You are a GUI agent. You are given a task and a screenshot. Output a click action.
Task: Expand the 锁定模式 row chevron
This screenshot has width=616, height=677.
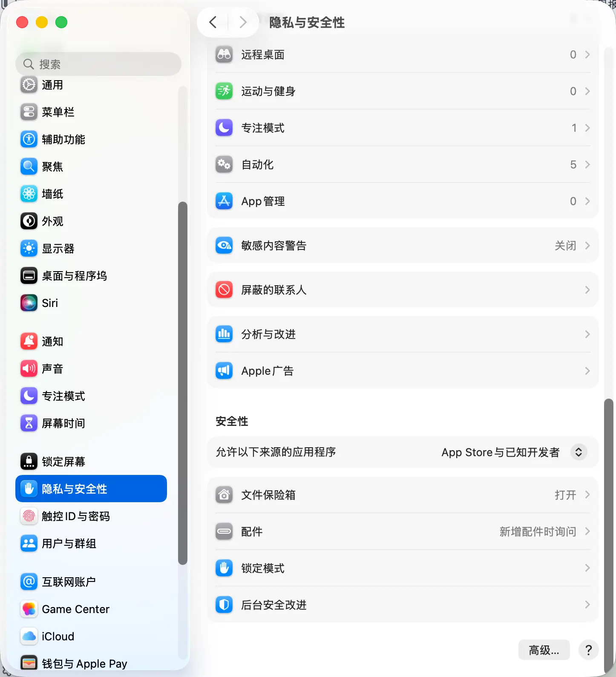click(x=587, y=568)
